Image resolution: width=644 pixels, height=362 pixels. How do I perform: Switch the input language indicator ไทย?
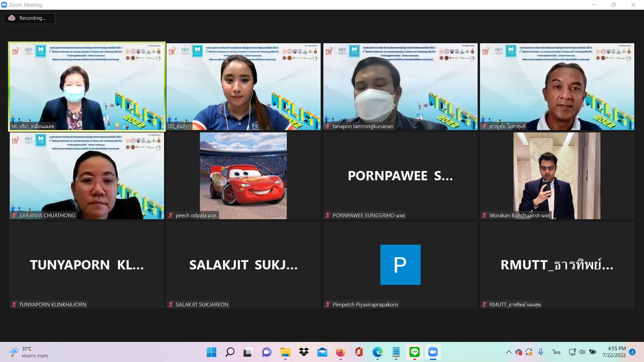pyautogui.click(x=556, y=352)
